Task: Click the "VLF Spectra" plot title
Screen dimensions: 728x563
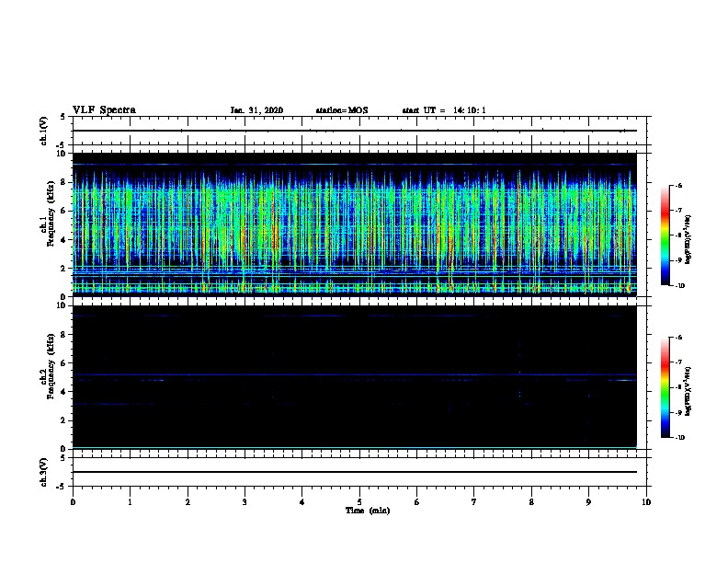Action: pyautogui.click(x=104, y=110)
